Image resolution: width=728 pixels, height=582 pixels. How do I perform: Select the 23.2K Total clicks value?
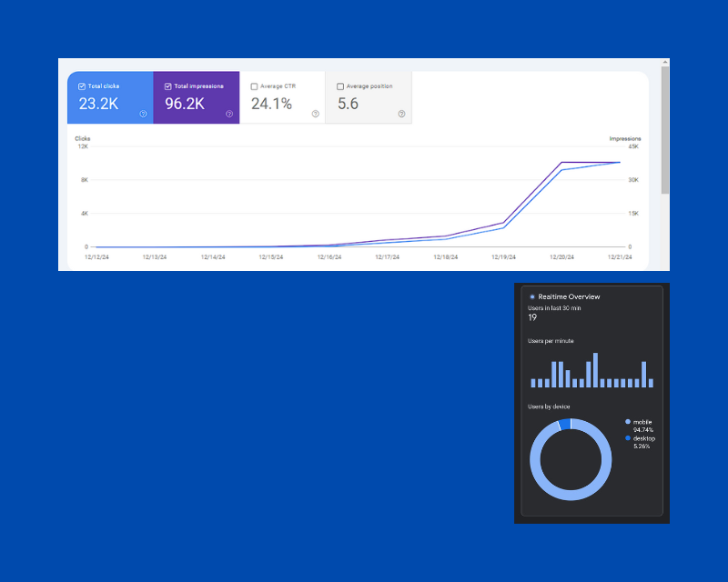pyautogui.click(x=98, y=104)
